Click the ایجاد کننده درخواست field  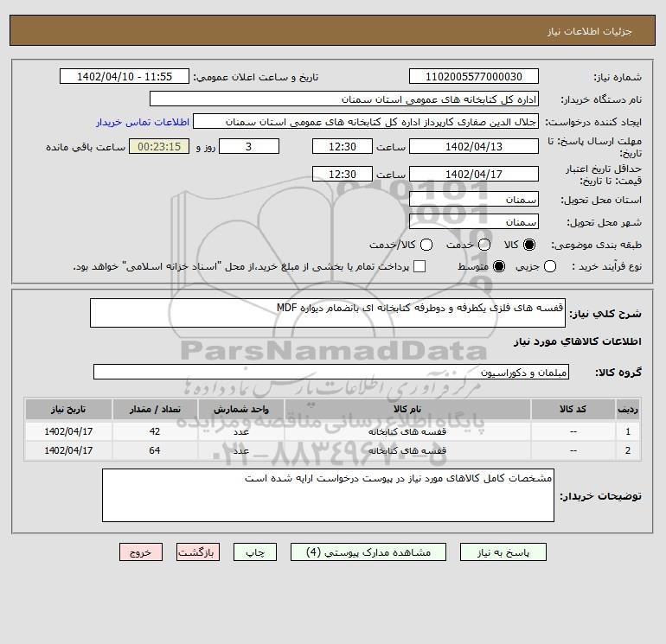coord(366,121)
